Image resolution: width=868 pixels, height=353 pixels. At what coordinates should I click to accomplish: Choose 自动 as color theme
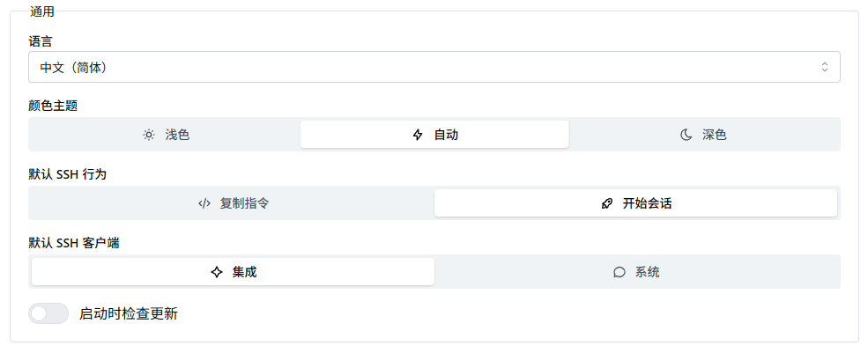coord(446,135)
